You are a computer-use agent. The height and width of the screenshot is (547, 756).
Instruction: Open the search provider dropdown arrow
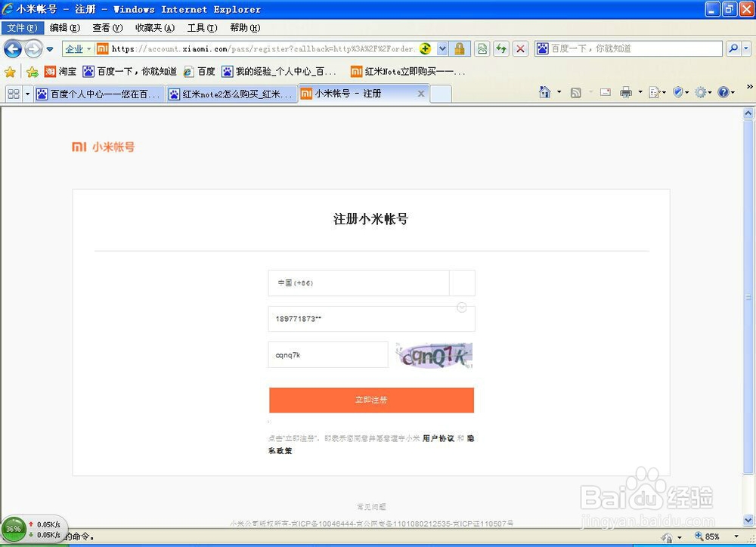click(746, 48)
